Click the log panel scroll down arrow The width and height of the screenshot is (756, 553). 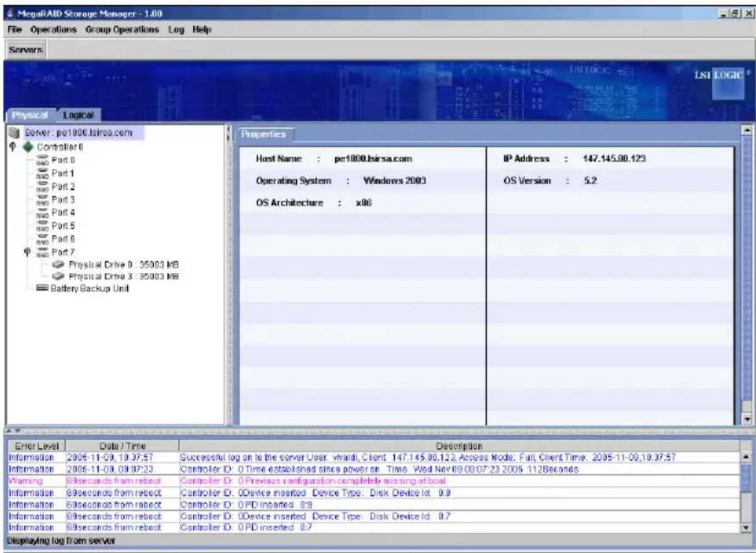746,528
